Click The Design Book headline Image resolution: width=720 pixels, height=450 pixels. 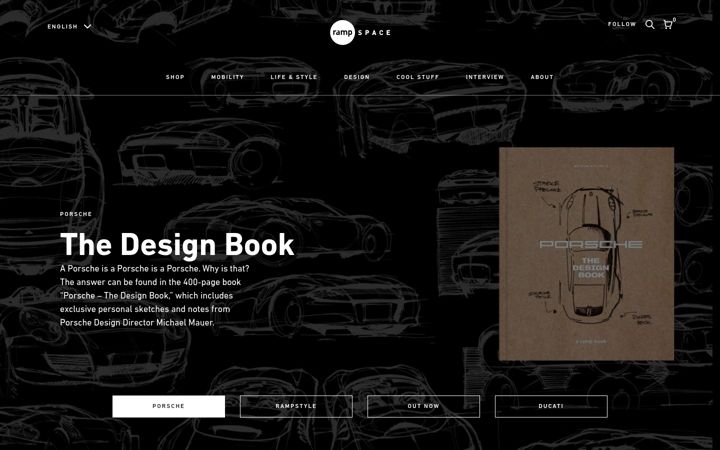(x=177, y=244)
